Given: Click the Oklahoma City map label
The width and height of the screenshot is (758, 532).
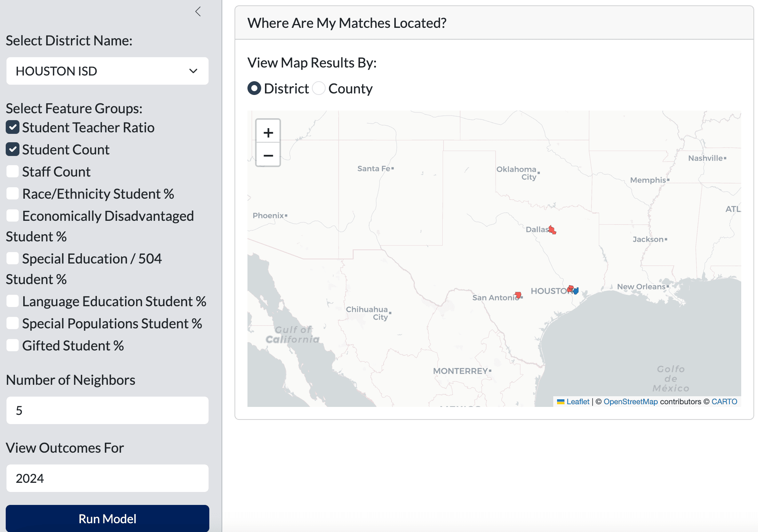Looking at the screenshot, I should click(x=517, y=173).
